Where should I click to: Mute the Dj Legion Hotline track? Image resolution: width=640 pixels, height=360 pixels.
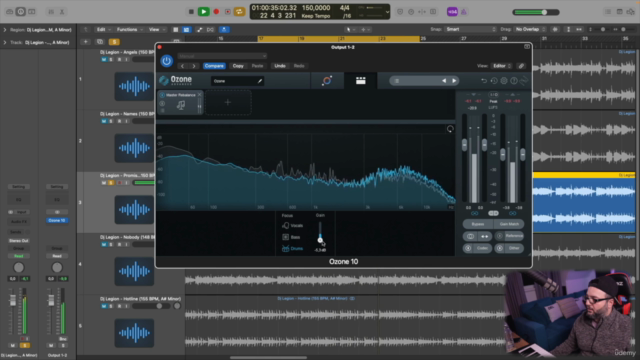(104, 306)
